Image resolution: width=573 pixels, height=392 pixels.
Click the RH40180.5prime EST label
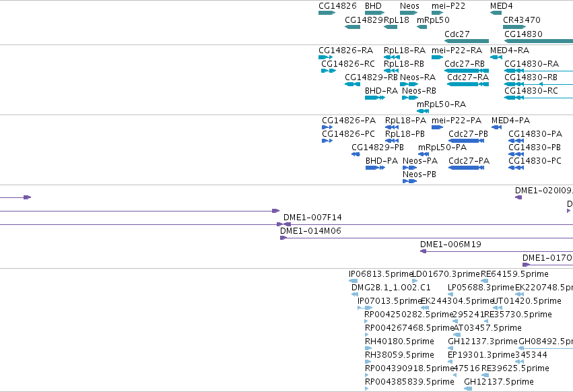[x=399, y=341]
